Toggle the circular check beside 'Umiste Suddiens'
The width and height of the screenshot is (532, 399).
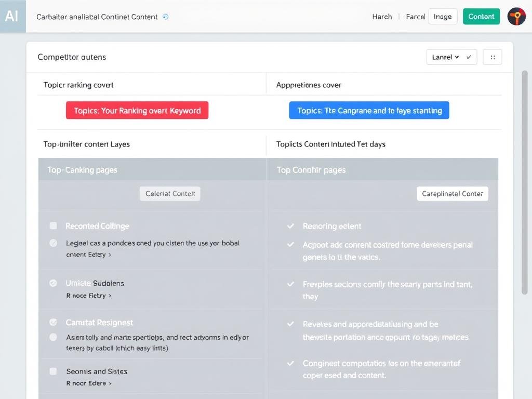coord(53,283)
